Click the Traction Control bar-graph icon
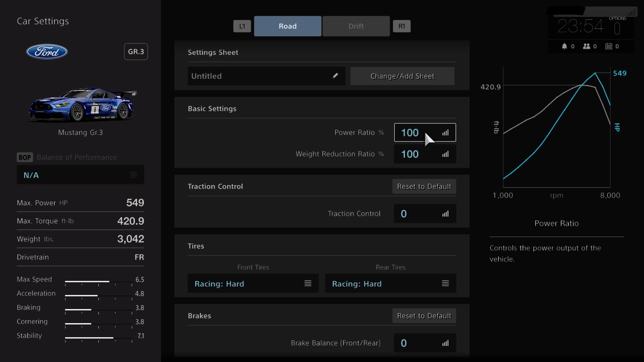644x362 pixels. [445, 214]
